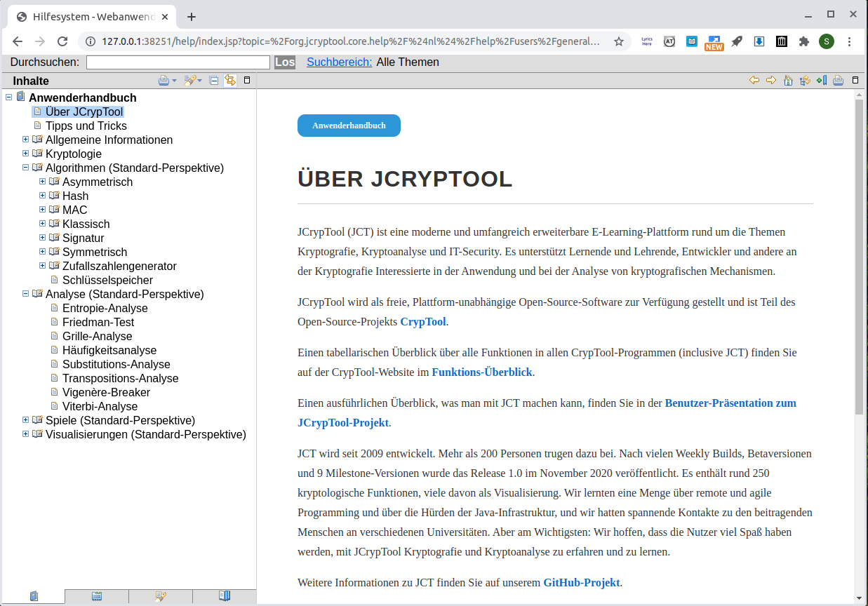This screenshot has height=606, width=868.
Task: Expand the Klassisch tree node
Action: tap(43, 224)
